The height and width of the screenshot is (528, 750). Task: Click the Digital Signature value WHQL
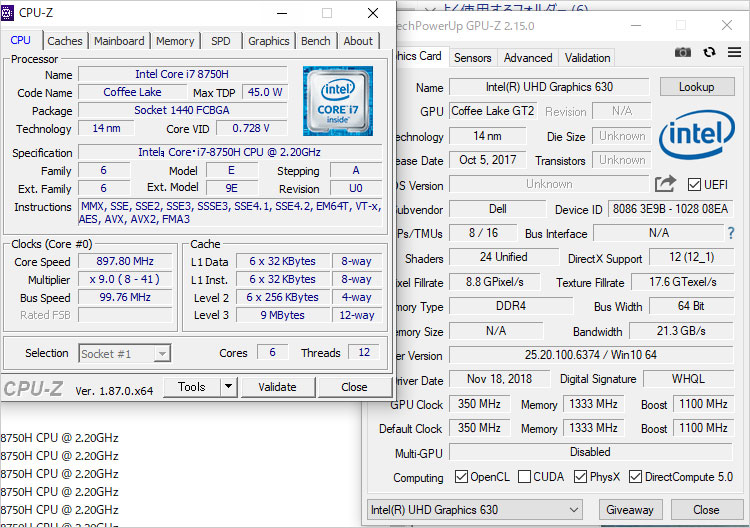tap(688, 379)
